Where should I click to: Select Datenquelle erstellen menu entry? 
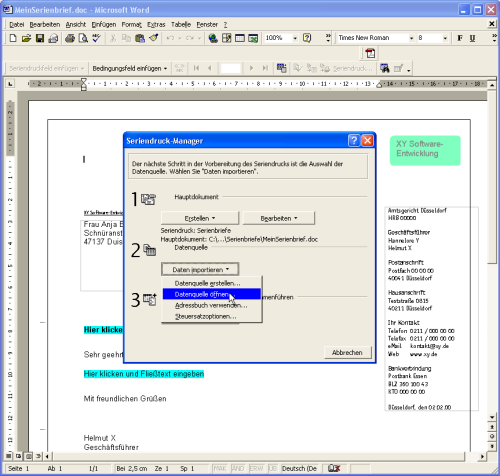pos(212,283)
